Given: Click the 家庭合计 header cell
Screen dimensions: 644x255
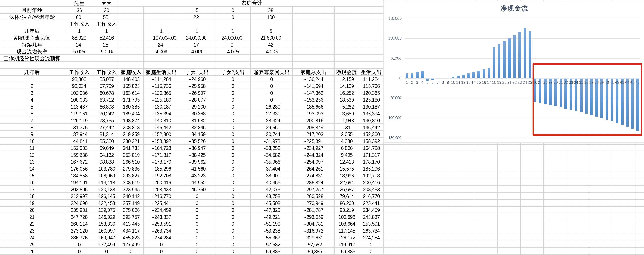Looking at the screenshot, I should tap(251, 3).
